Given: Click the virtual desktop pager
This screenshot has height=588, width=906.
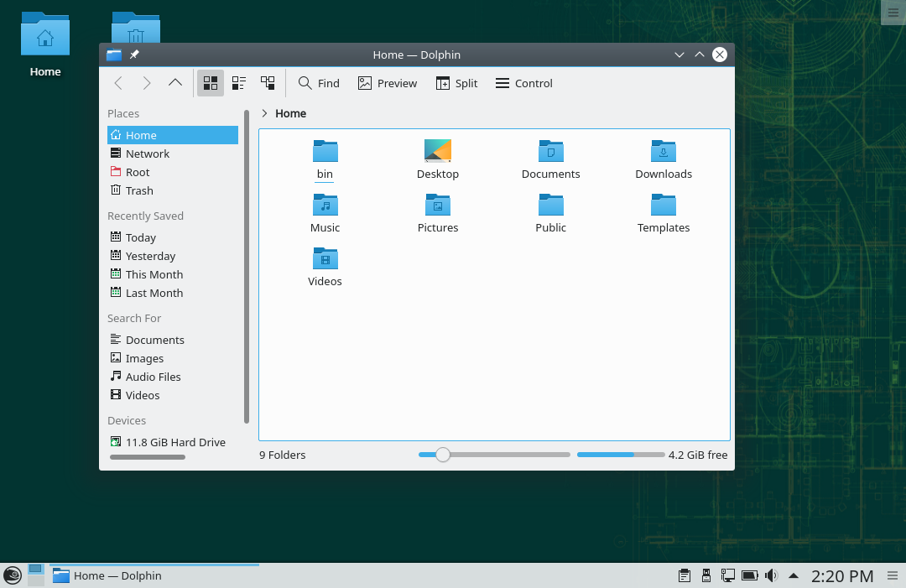Looking at the screenshot, I should coord(36,575).
